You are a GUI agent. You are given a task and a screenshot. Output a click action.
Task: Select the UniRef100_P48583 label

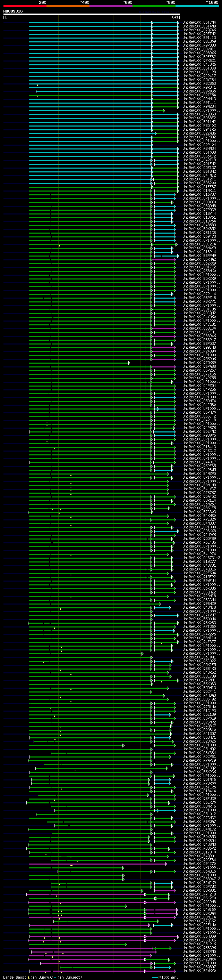(x=199, y=225)
